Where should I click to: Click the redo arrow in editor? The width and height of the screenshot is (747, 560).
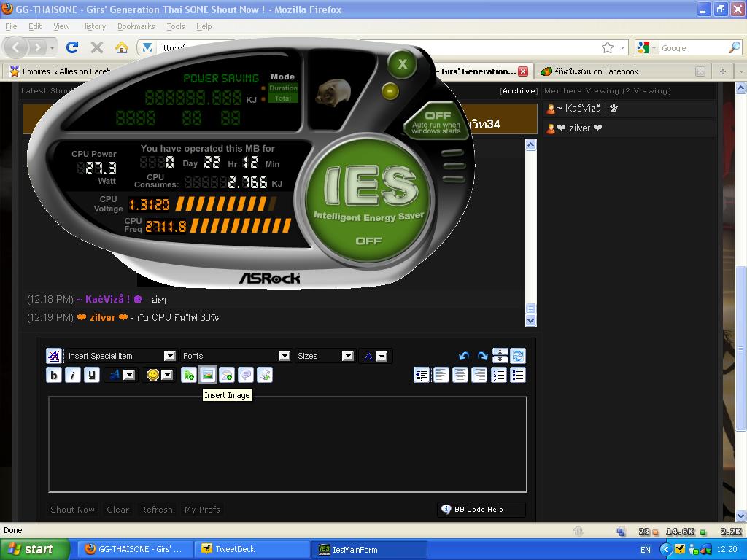point(482,356)
